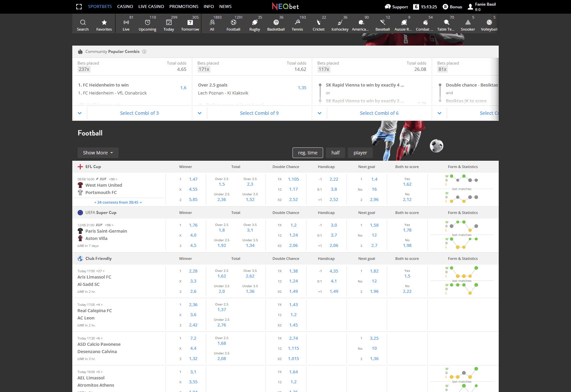This screenshot has height=392, width=571.
Task: Open SPORTBETS menu item
Action: click(100, 6)
